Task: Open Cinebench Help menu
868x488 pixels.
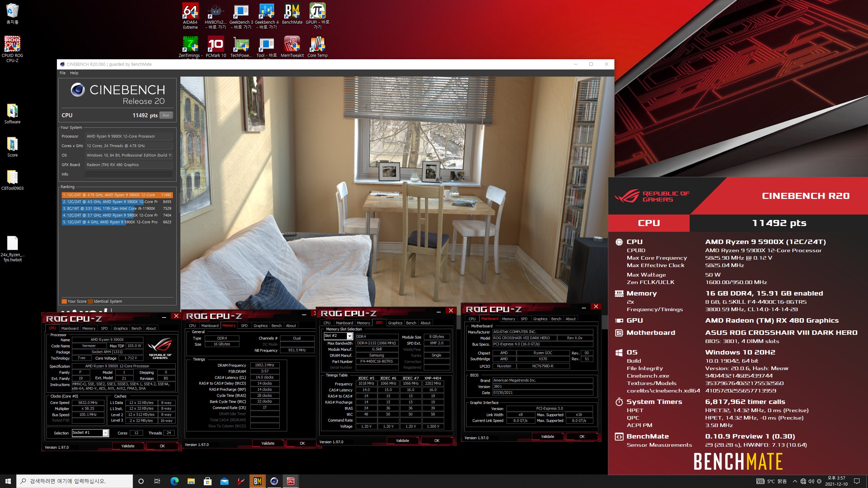Action: 74,73
